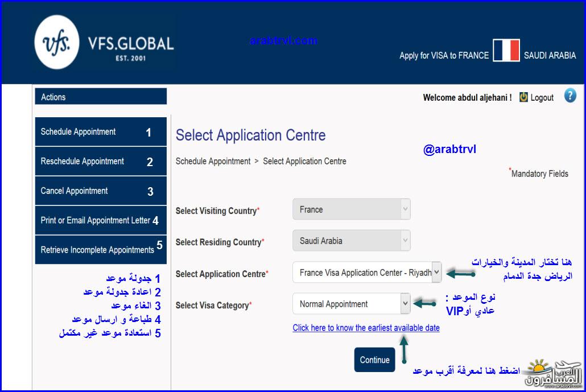Screen dimensions: 586x392
Task: Select Reschedule Appointment menu item
Action: tap(101, 161)
